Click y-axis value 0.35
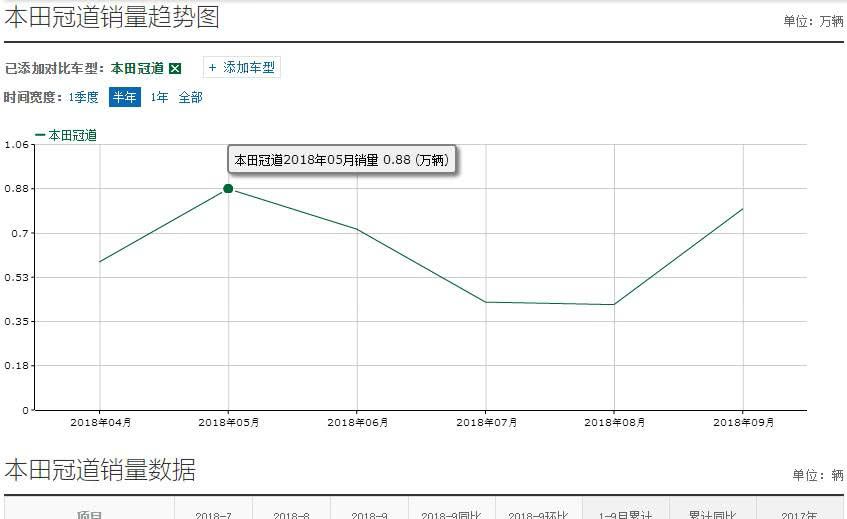The image size is (847, 519). 16,321
